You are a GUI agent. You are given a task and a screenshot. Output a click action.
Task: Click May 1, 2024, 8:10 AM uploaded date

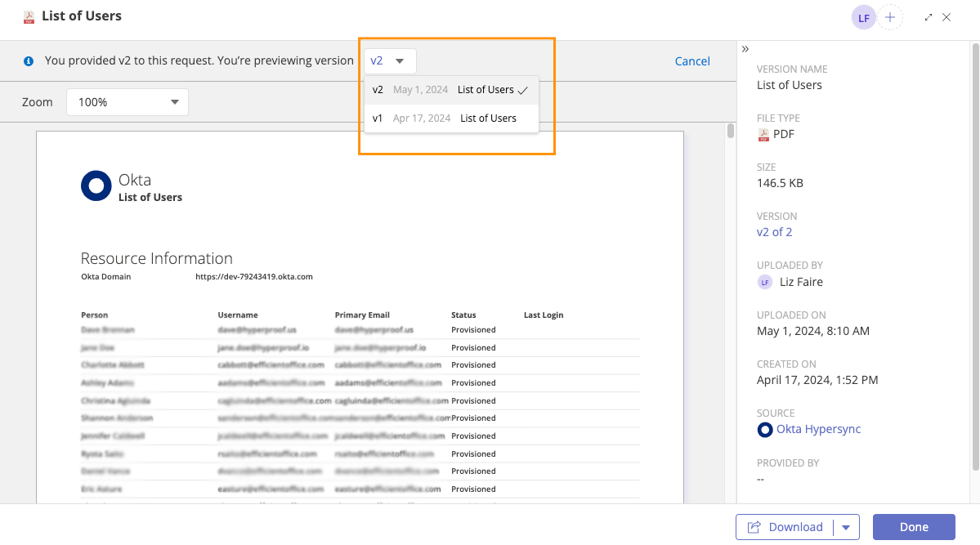(x=812, y=331)
